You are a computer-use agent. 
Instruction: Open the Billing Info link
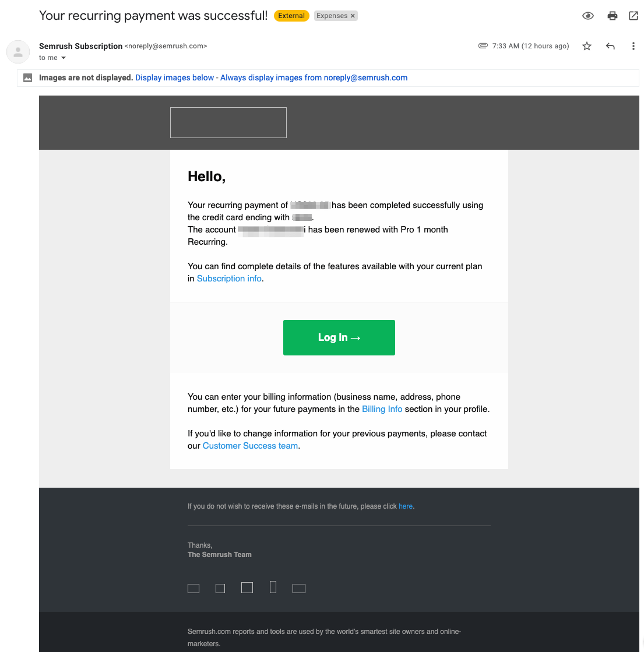point(382,409)
